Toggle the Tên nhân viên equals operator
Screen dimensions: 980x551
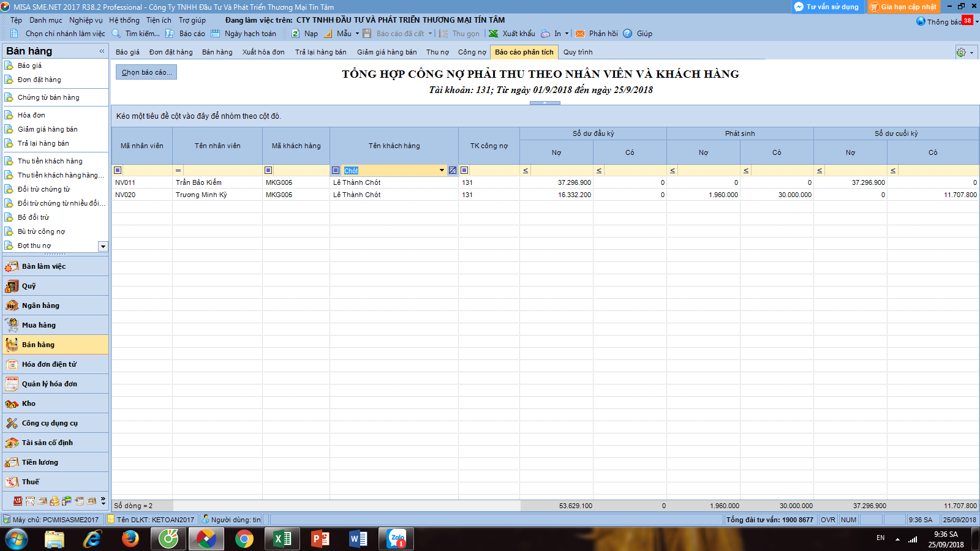point(178,170)
